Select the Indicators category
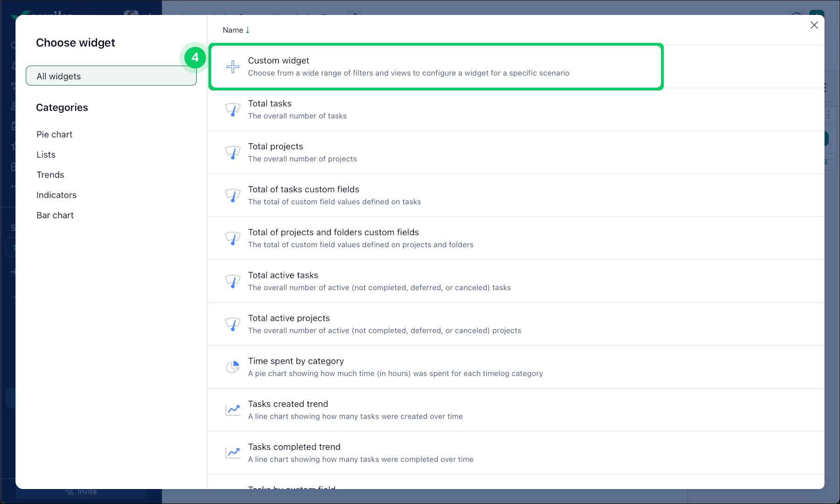 point(56,195)
